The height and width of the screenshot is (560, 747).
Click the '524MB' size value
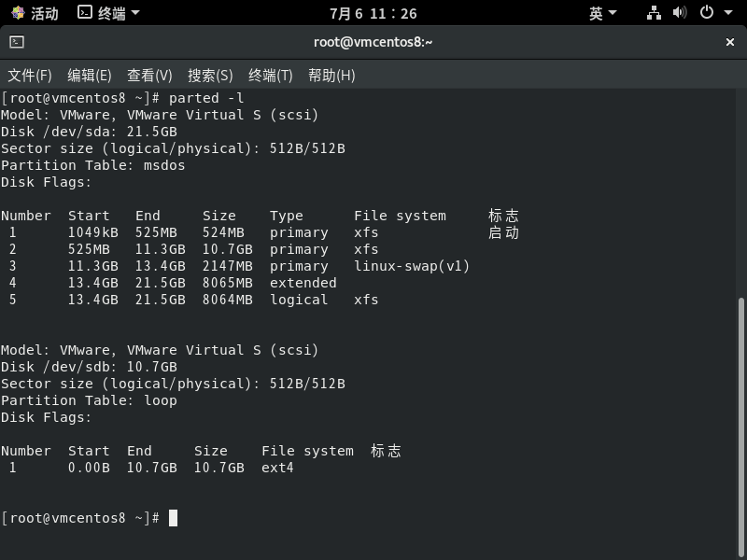[223, 232]
